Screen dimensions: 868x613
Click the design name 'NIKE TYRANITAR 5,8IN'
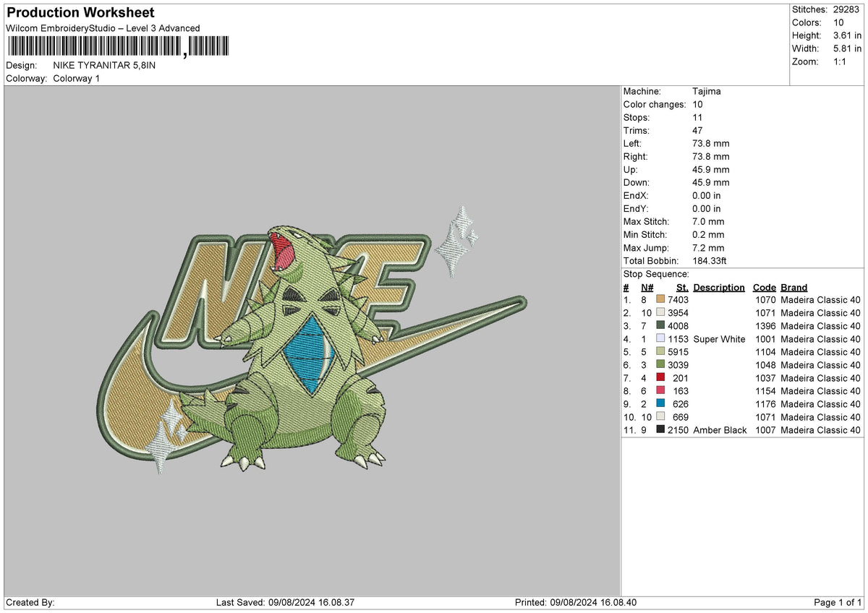(104, 65)
